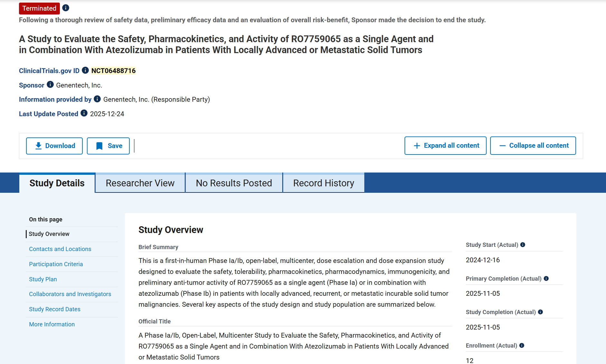606x364 pixels.
Task: Download the study record
Action: [x=54, y=146]
